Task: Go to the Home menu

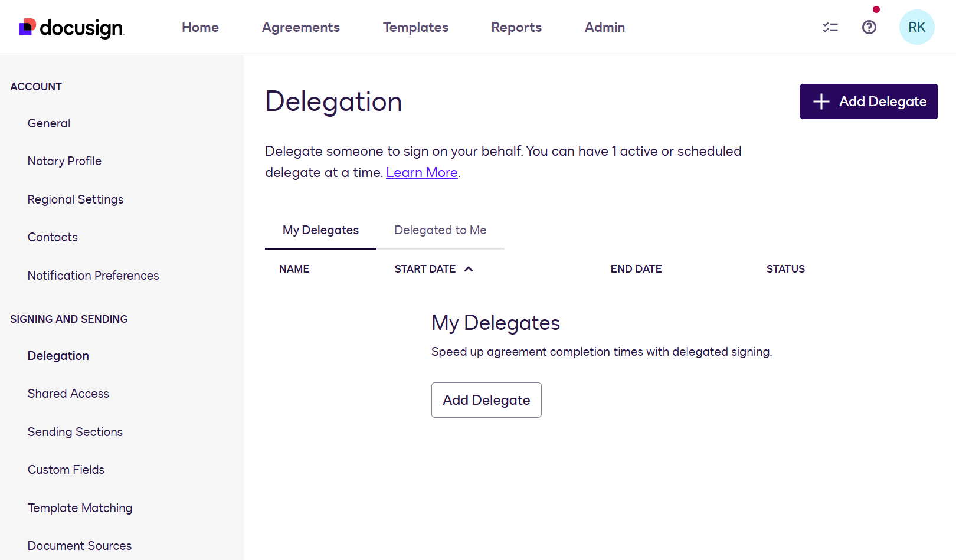Action: [200, 27]
